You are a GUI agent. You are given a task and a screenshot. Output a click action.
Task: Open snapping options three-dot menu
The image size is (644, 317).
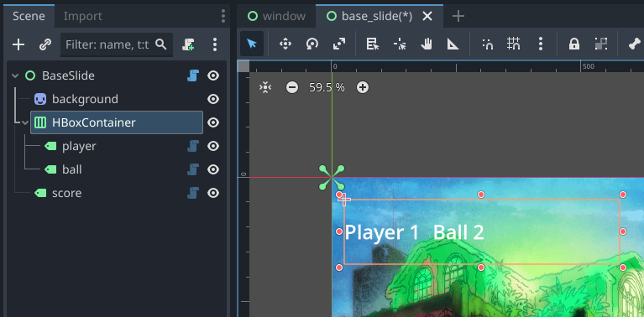541,44
